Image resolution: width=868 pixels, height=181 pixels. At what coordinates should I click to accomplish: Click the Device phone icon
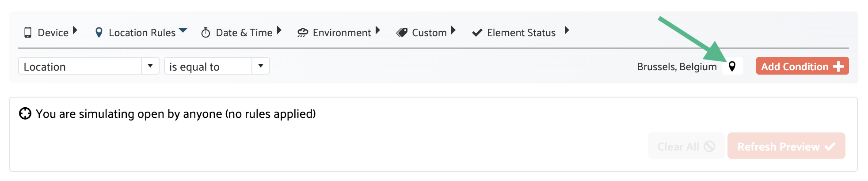pyautogui.click(x=28, y=33)
